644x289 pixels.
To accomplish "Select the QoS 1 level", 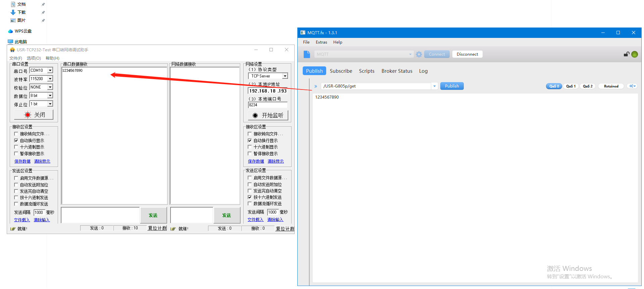I will (x=571, y=86).
